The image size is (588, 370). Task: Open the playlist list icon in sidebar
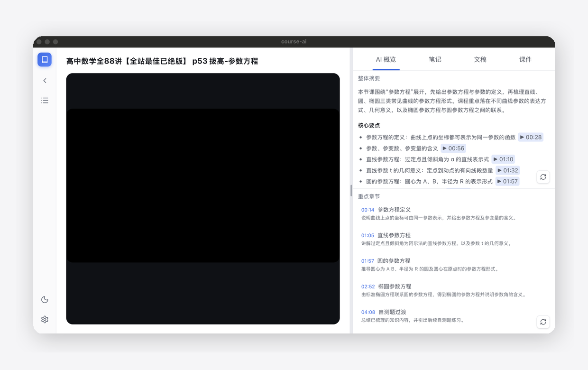[45, 101]
